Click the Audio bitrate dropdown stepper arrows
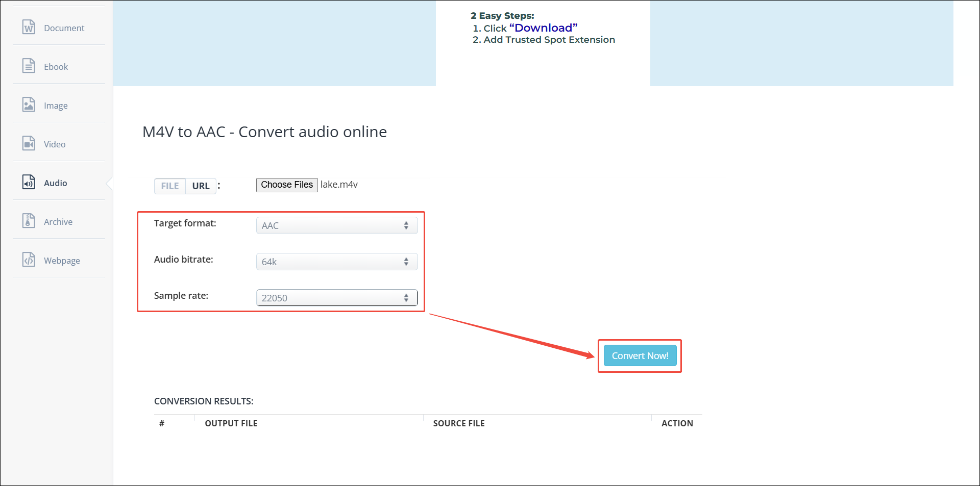Image resolution: width=980 pixels, height=486 pixels. tap(406, 261)
